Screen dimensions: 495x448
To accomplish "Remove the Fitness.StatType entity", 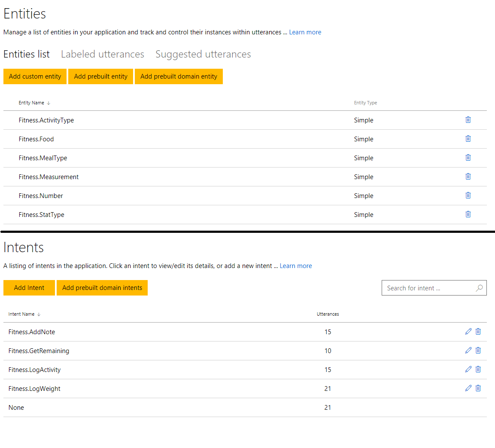I will [x=468, y=214].
